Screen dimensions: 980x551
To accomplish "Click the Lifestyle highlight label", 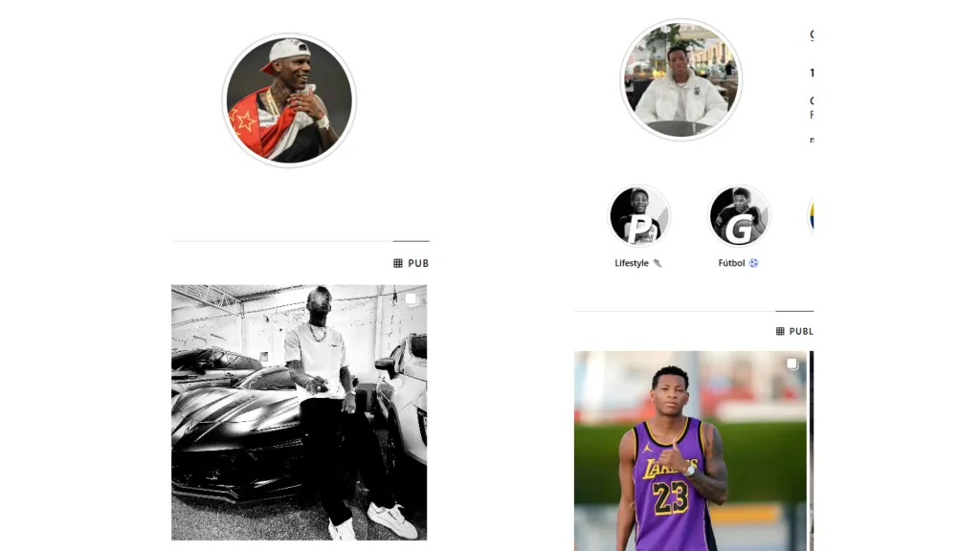I will tap(632, 263).
